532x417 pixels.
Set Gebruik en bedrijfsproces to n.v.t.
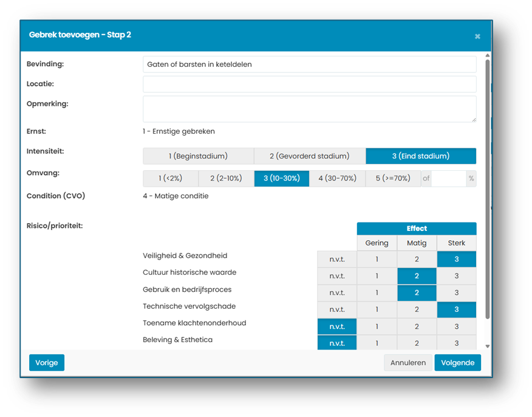click(x=337, y=293)
